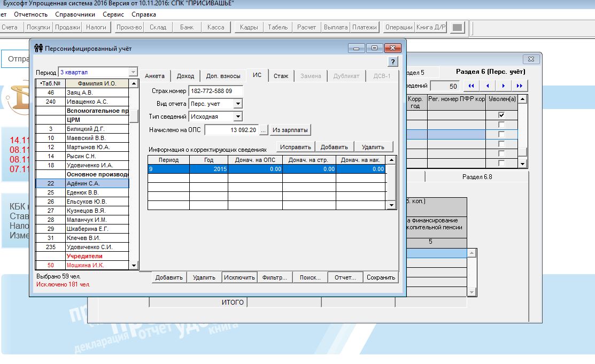Image resolution: width=595 pixels, height=364 pixels.
Task: Click the ellipsis button beside Начислено на ОПС
Action: tap(264, 130)
